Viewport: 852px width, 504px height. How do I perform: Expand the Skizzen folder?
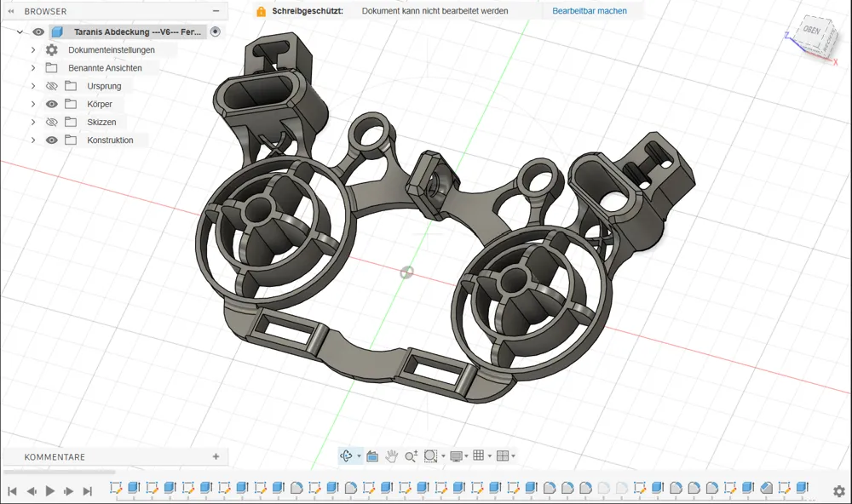coord(33,122)
